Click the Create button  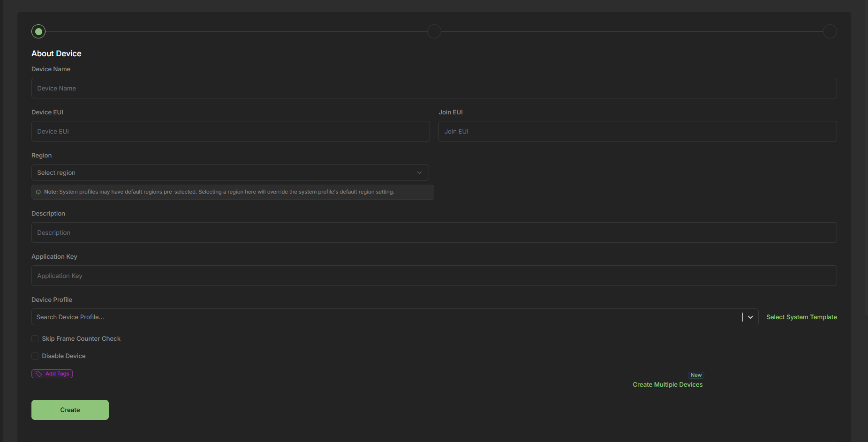tap(69, 410)
